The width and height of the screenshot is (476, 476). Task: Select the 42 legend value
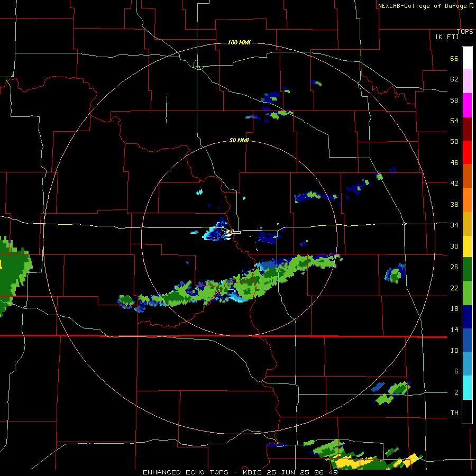[x=454, y=184]
